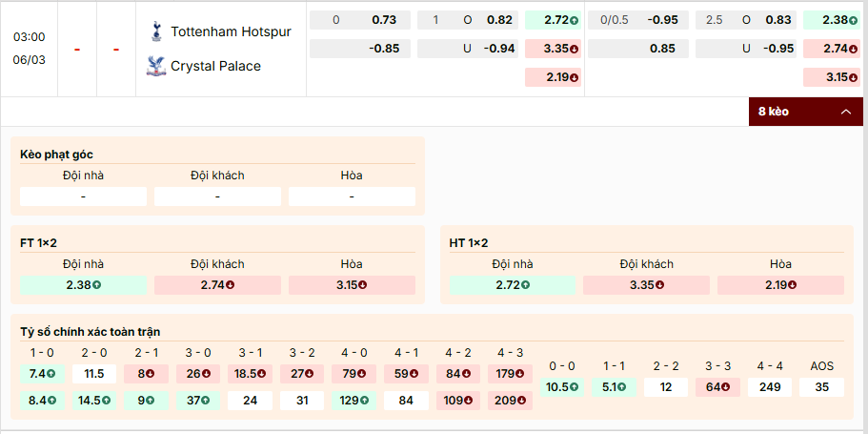Click the Tottenham Hotspur club crest
The width and height of the screenshot is (868, 434).
click(154, 31)
